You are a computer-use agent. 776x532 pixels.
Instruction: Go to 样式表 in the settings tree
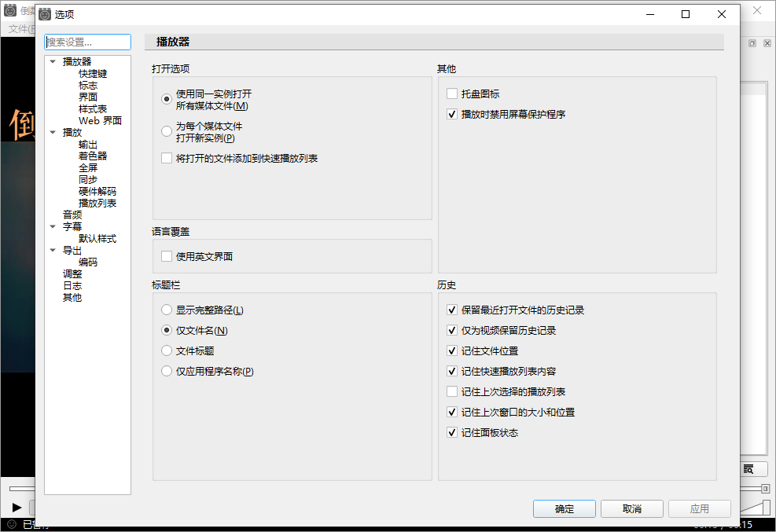pyautogui.click(x=93, y=108)
